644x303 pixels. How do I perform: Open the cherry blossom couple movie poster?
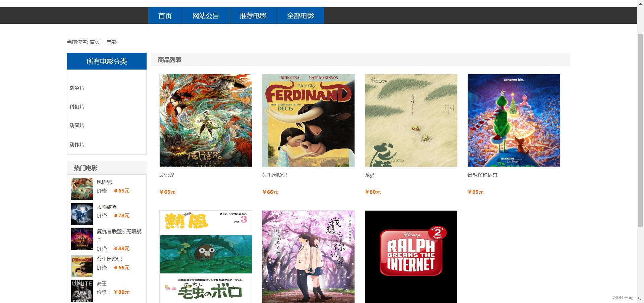[308, 257]
